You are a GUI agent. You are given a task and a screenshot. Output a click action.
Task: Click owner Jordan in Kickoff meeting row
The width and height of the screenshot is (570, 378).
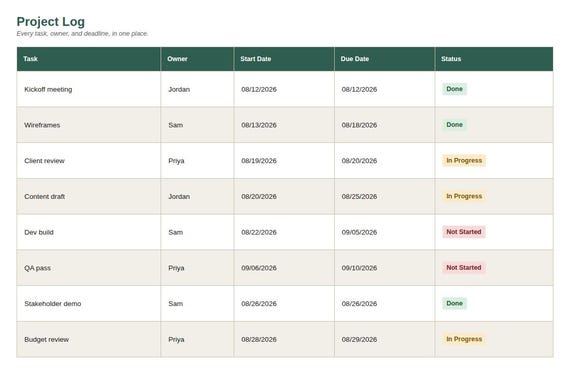point(179,89)
